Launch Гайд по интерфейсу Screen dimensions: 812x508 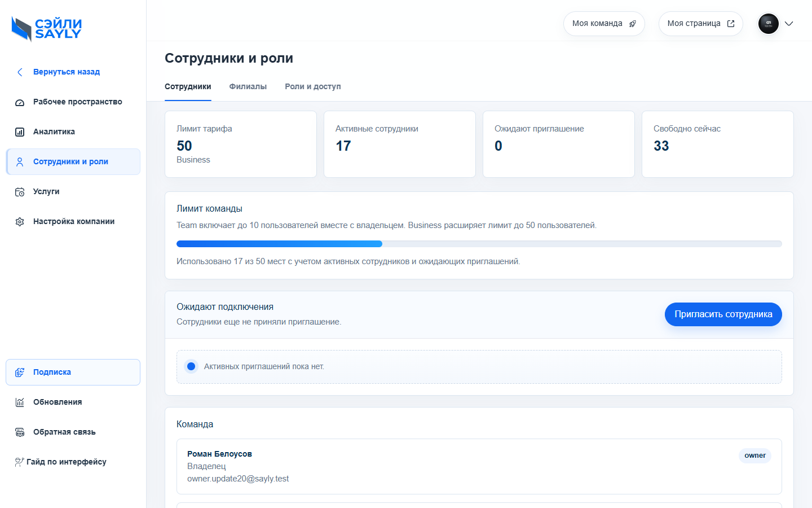point(73,462)
